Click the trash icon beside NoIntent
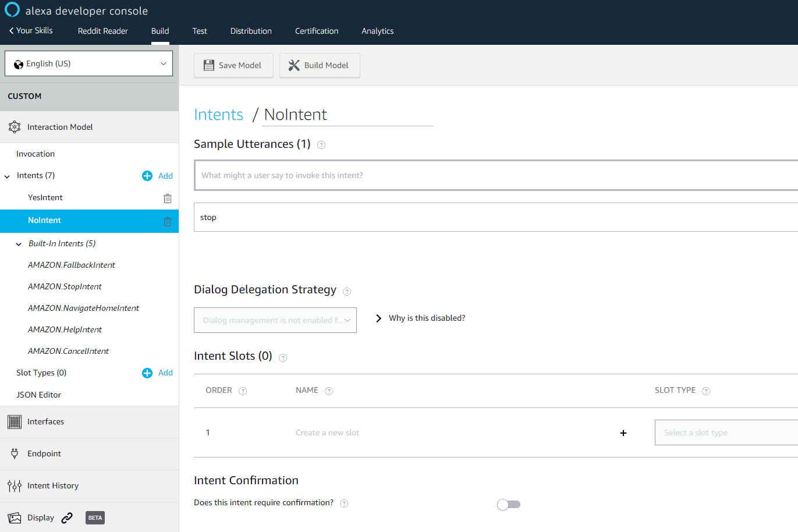 pos(168,221)
